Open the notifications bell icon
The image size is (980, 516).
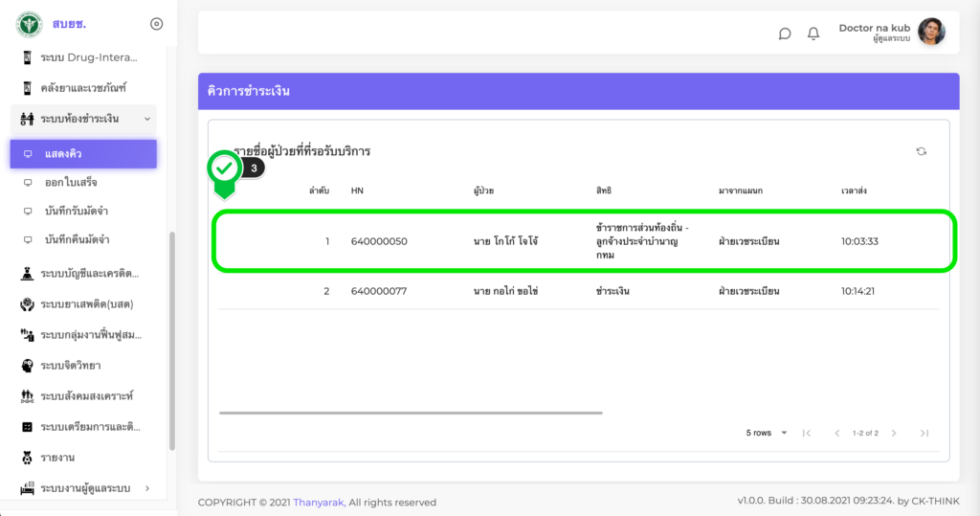pyautogui.click(x=813, y=34)
